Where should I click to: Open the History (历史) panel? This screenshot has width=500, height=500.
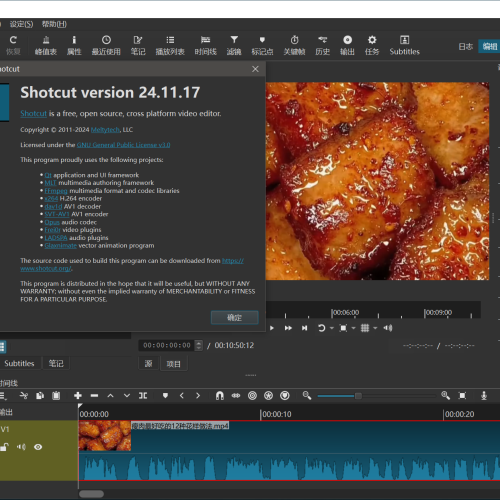point(322,45)
